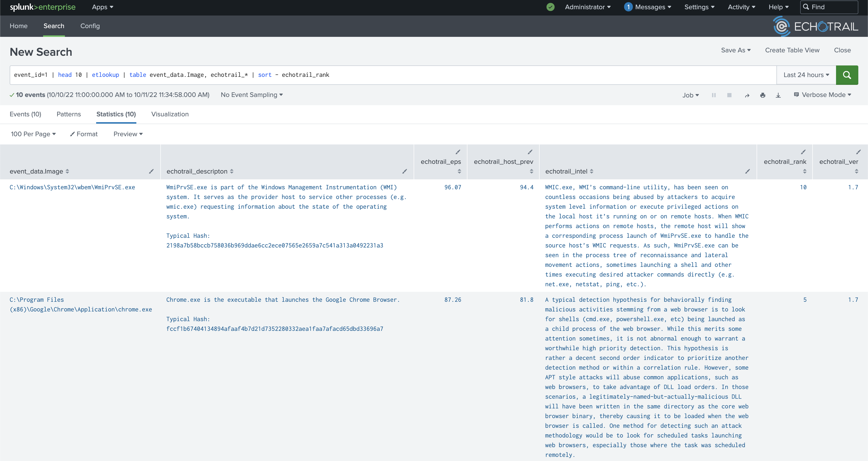Select the Statistics (10) tab

pos(116,114)
